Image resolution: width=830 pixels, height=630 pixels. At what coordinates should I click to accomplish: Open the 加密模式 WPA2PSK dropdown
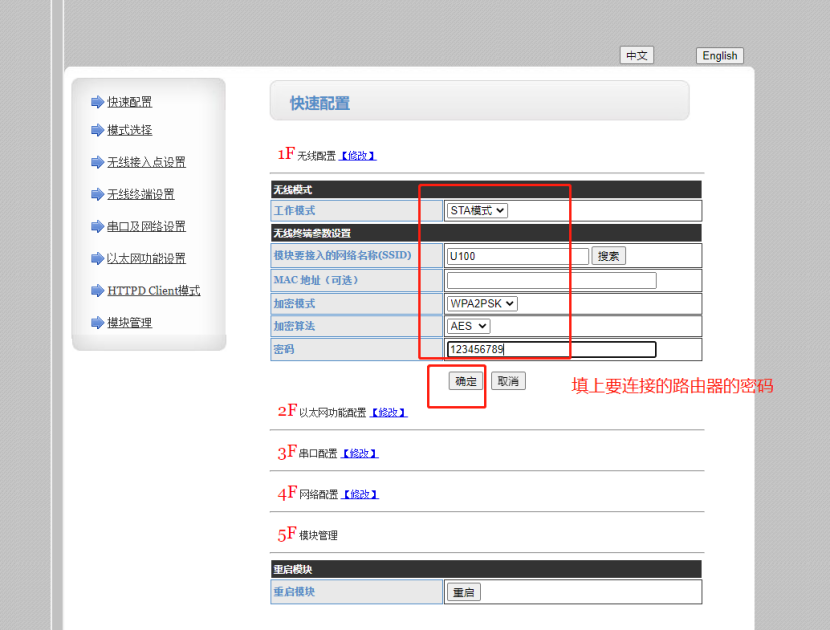tap(482, 304)
